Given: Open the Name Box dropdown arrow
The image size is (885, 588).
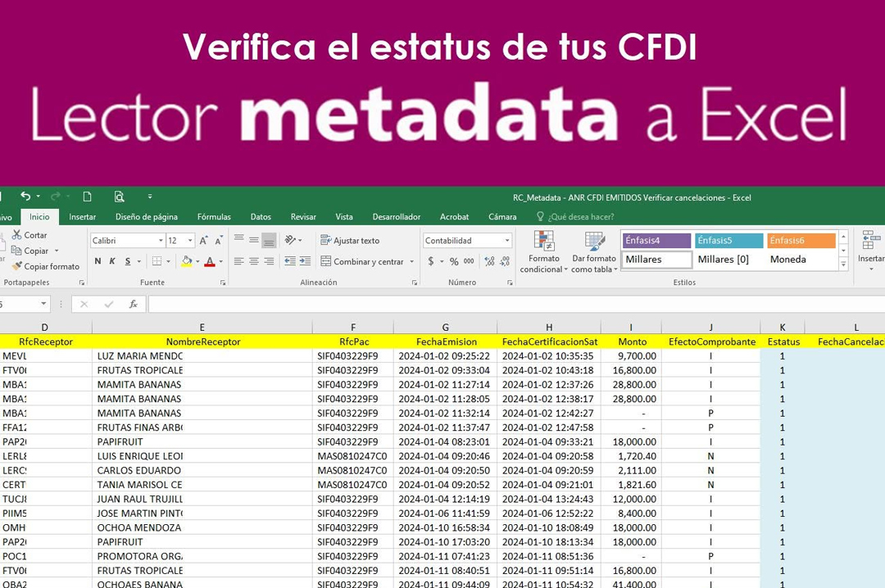Looking at the screenshot, I should 43,304.
